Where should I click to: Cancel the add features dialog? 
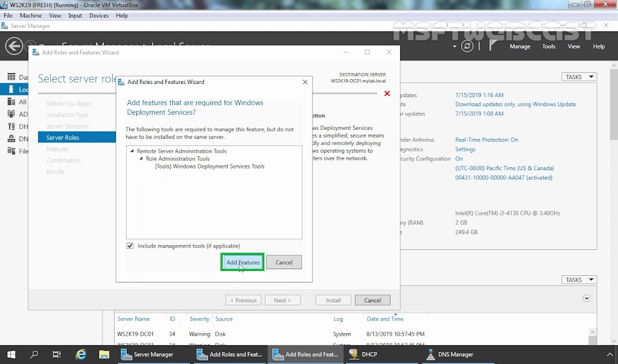(x=284, y=262)
